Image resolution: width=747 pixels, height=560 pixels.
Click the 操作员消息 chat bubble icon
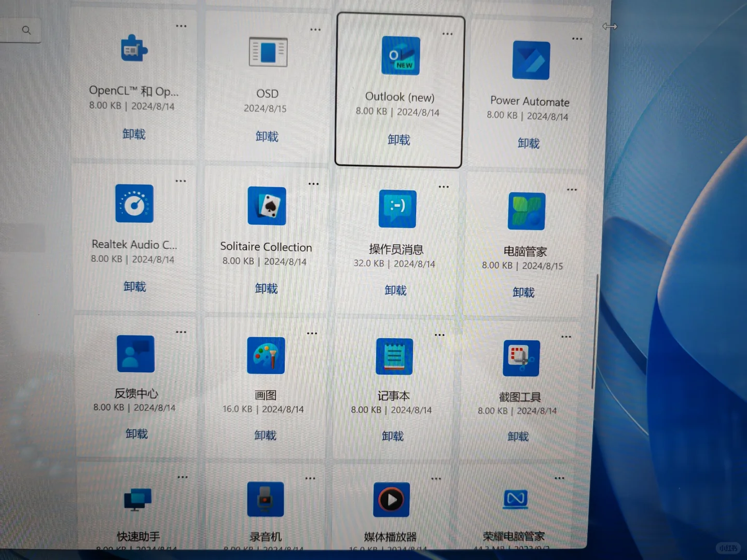[397, 209]
